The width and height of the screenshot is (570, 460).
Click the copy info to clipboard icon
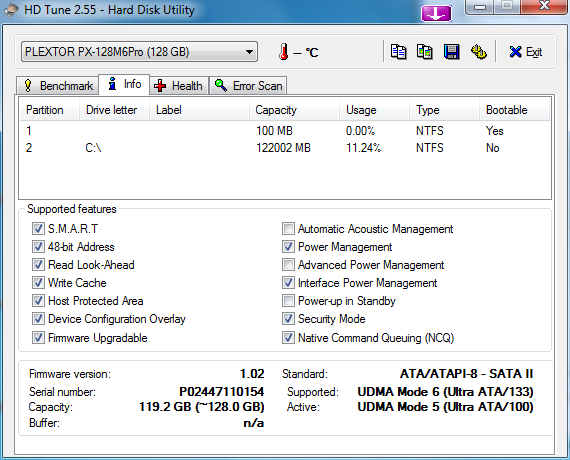398,52
